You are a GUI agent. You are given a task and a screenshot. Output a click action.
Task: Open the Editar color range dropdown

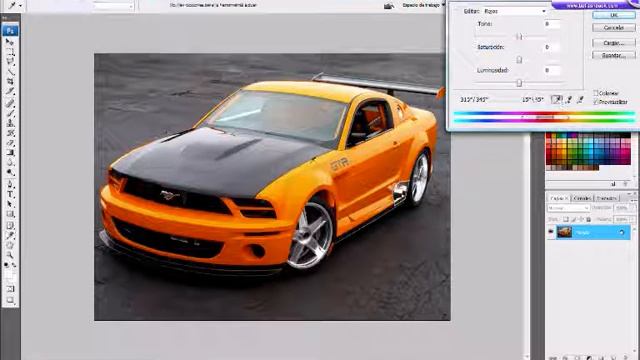pyautogui.click(x=515, y=11)
